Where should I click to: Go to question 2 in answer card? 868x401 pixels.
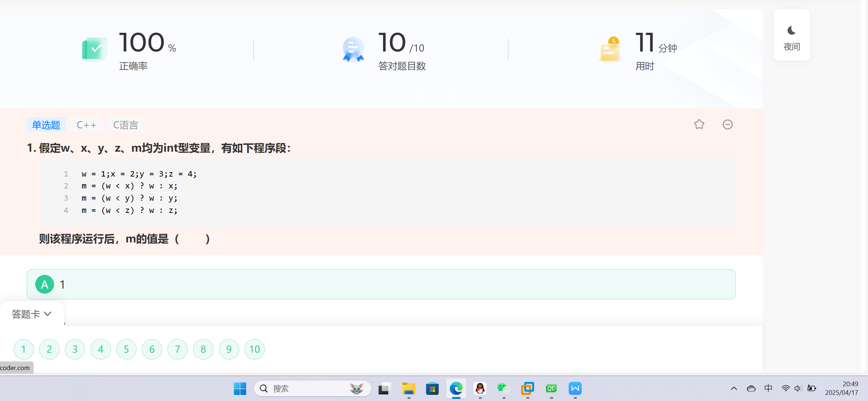click(x=49, y=349)
